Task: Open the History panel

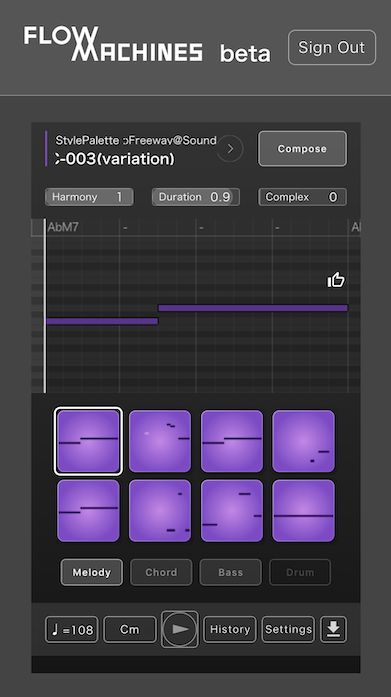Action: [x=230, y=629]
